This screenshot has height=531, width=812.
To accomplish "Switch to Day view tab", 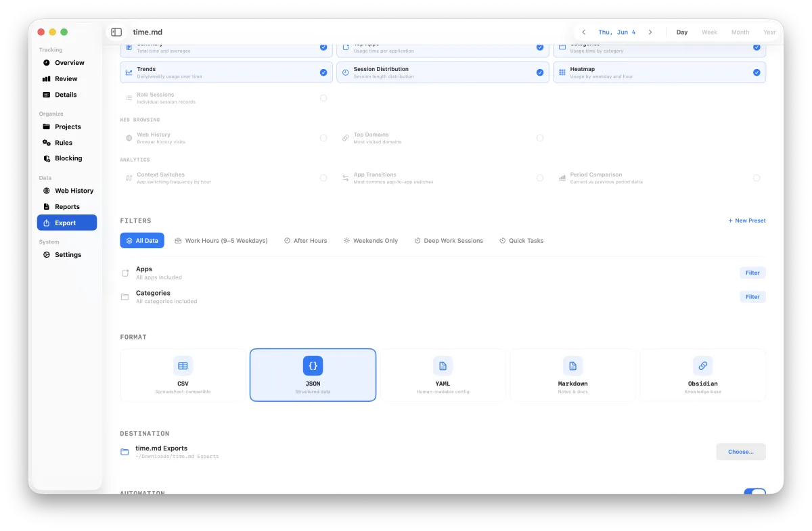I will click(682, 32).
